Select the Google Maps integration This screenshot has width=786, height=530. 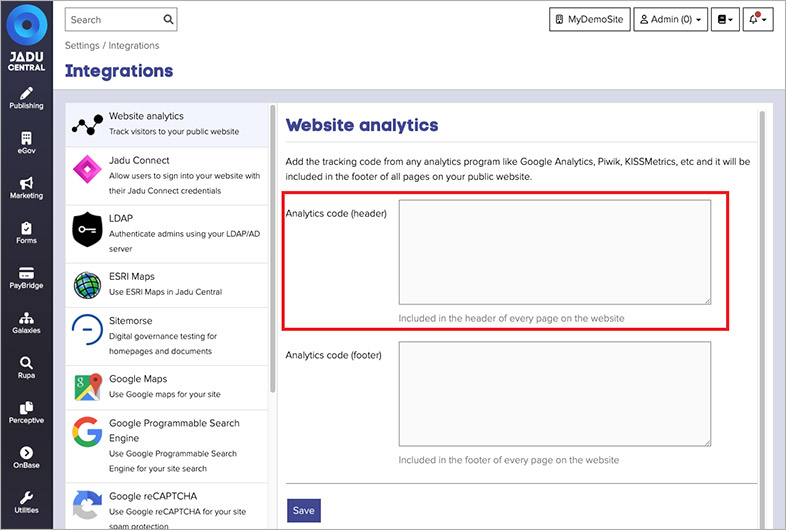(x=167, y=388)
